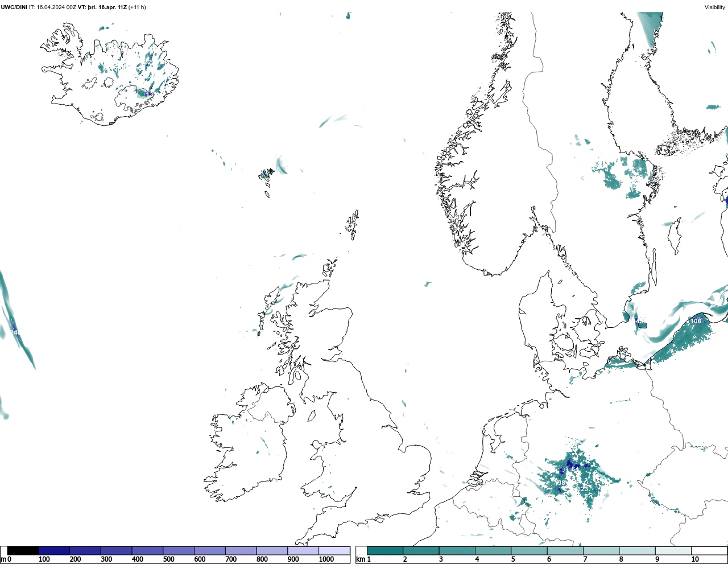The height and width of the screenshot is (564, 728).
Task: Click the '123' visibility value over Germany
Action: click(x=583, y=489)
